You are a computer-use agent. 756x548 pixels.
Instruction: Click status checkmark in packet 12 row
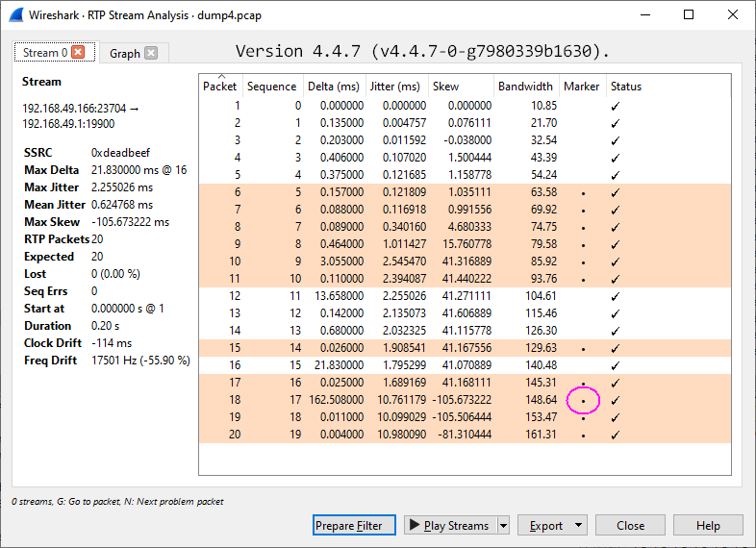coord(616,296)
